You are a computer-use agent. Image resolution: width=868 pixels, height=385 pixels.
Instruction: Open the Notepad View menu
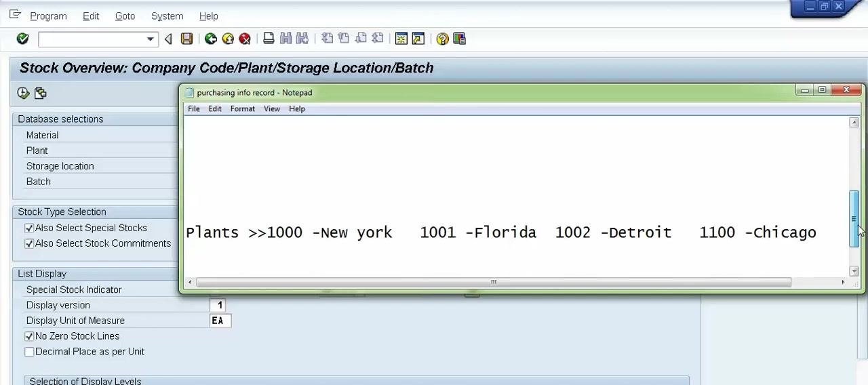point(272,108)
